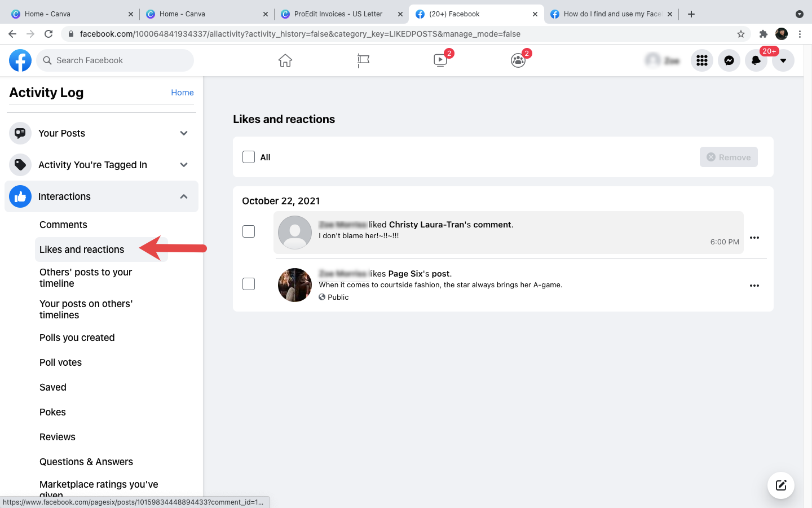Viewport: 812px width, 508px height.
Task: Check the All selection checkbox
Action: (248, 157)
